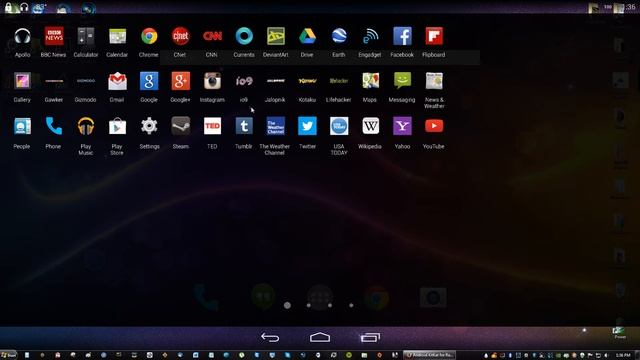
Task: Launch the Yahoo app
Action: [402, 126]
